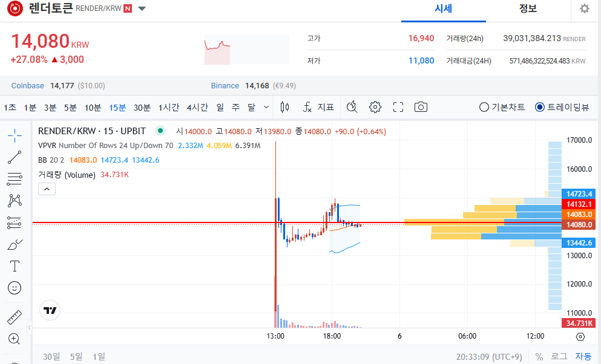Screen dimensions: 601x364
Task: Click the red 14132.1 price label
Action: 579,204
